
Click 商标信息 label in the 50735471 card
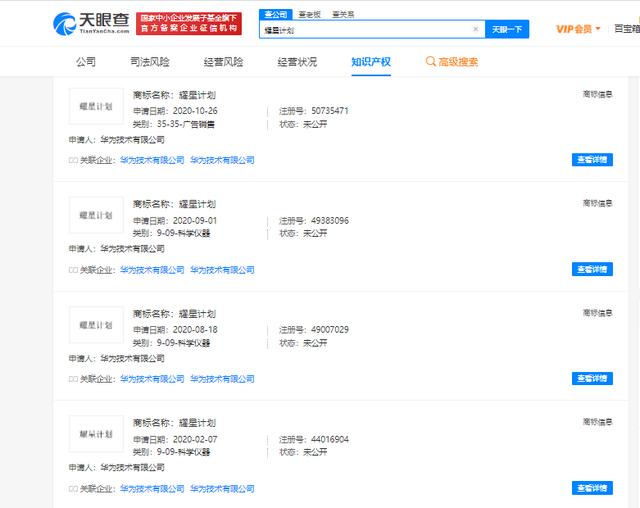(598, 94)
